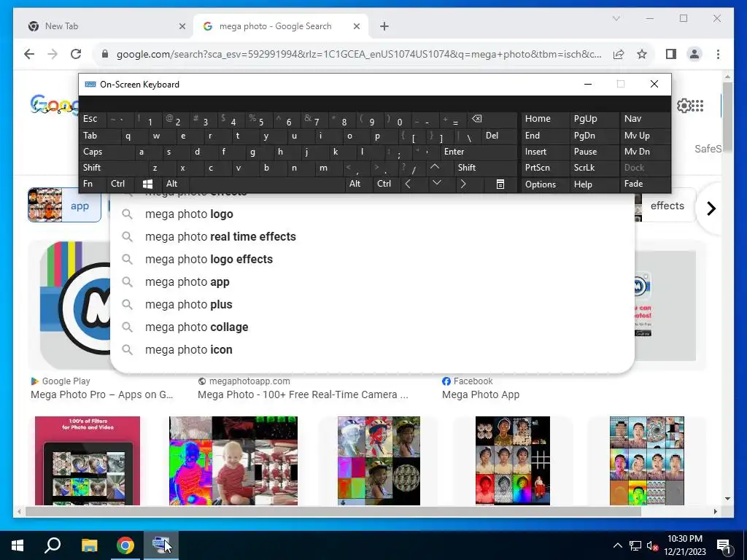The height and width of the screenshot is (560, 747).
Task: Select suggestion mega photo logo
Action: click(372, 214)
